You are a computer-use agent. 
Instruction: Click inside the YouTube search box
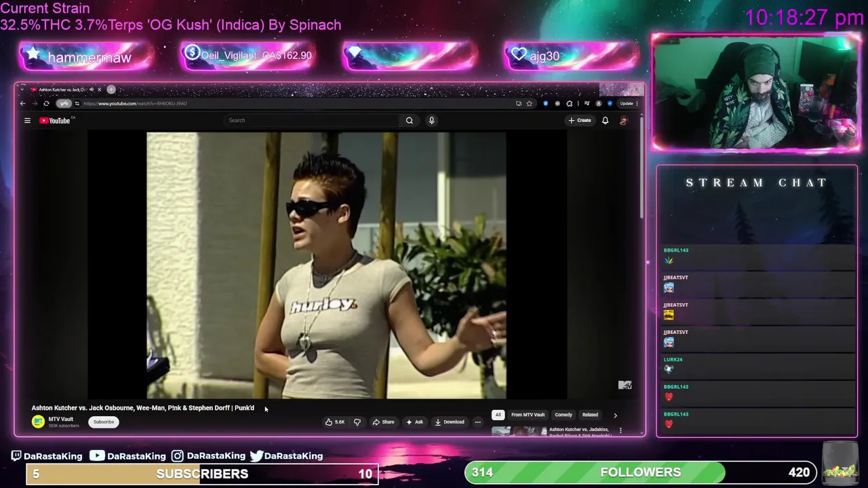click(x=312, y=121)
